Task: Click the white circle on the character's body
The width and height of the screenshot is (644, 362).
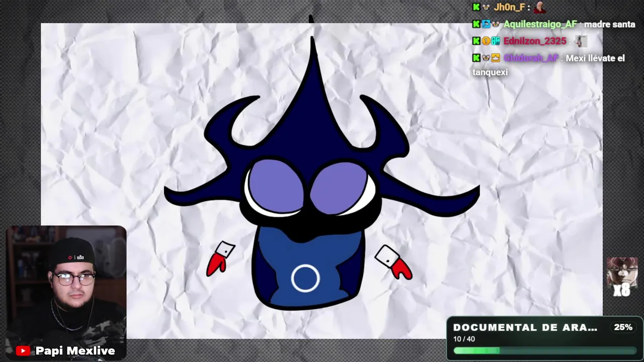Action: tap(305, 279)
